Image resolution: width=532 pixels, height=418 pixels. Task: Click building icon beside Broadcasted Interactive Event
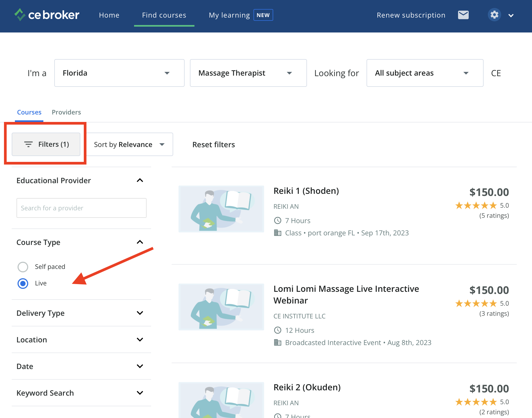tap(277, 342)
